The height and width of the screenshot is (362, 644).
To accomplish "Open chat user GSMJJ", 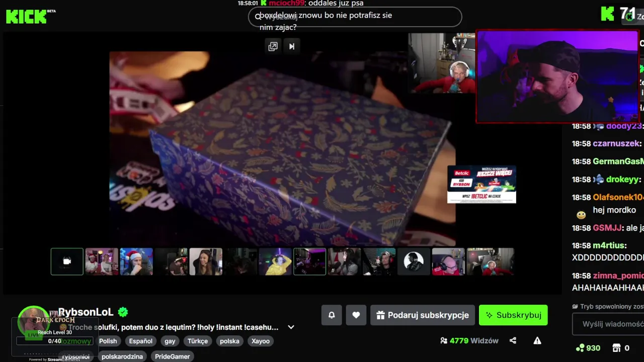I will 607,228.
